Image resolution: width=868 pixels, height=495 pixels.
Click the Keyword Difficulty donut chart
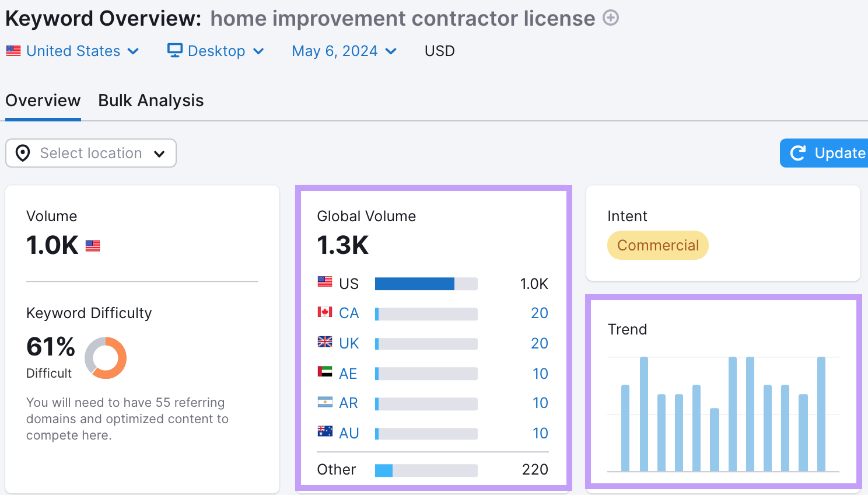pos(106,358)
